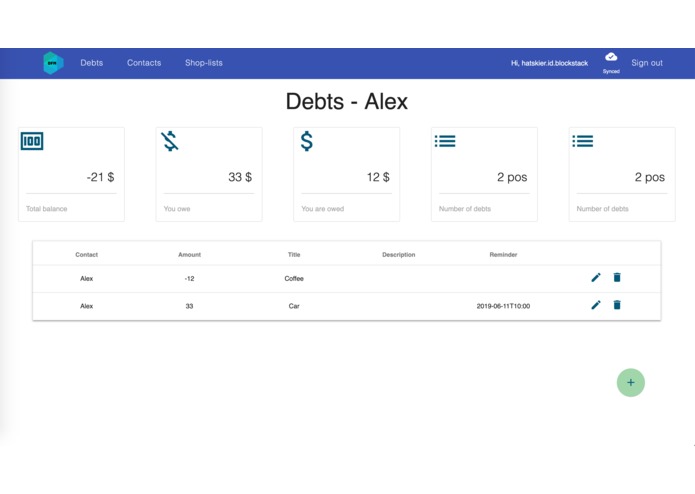Open the Contacts page
695x494 pixels.
click(x=144, y=63)
